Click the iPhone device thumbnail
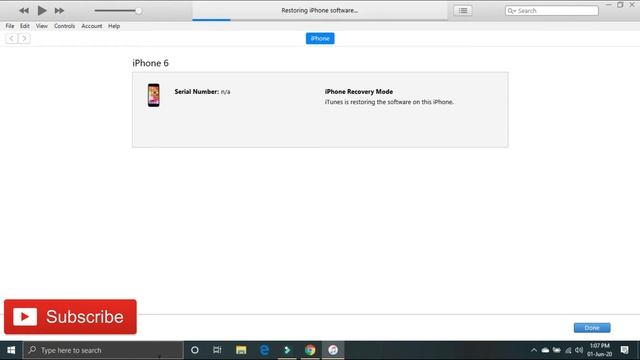 pyautogui.click(x=153, y=95)
